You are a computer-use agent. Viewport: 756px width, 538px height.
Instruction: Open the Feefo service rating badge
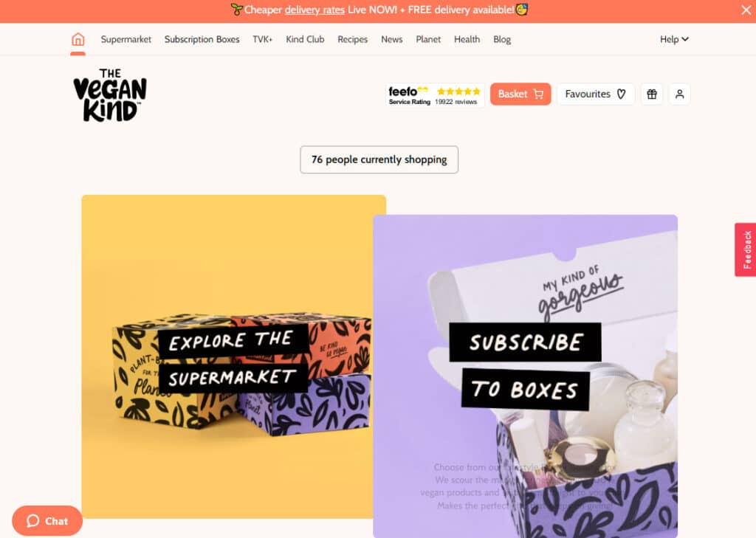coord(435,95)
